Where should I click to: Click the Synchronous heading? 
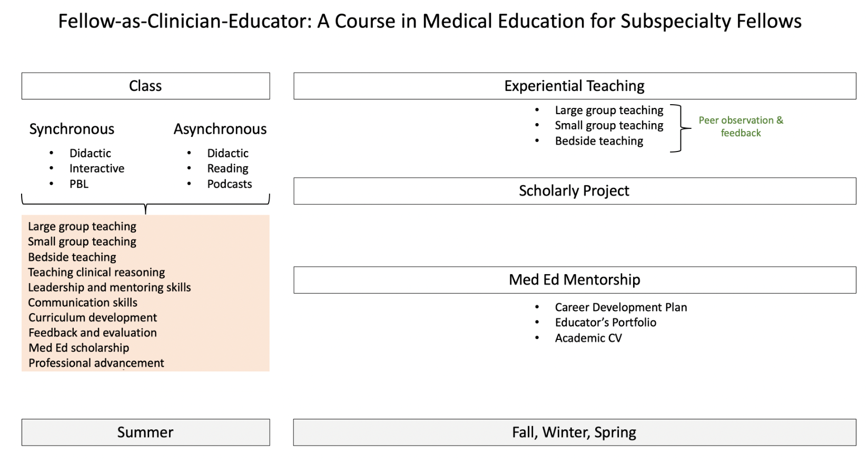tap(72, 129)
